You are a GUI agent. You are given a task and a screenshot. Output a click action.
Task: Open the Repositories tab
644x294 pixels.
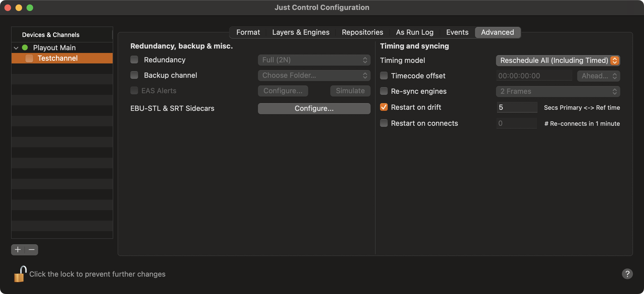click(x=362, y=32)
